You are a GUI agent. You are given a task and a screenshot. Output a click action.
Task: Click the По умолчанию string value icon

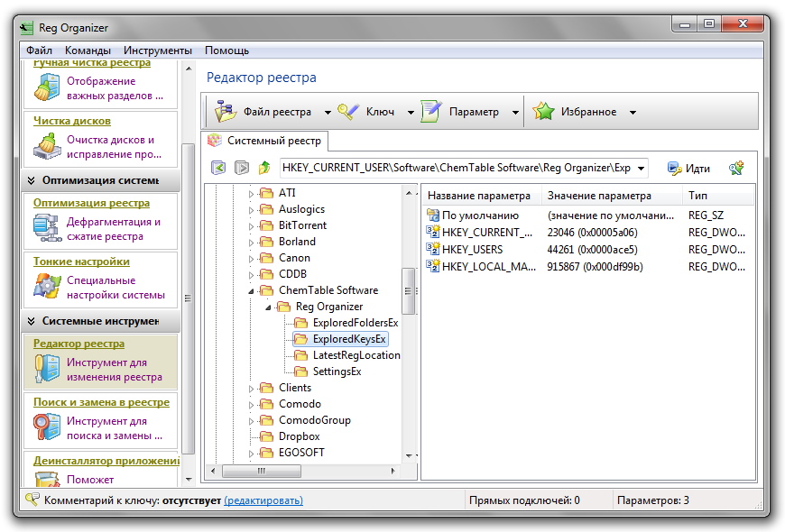coord(432,216)
